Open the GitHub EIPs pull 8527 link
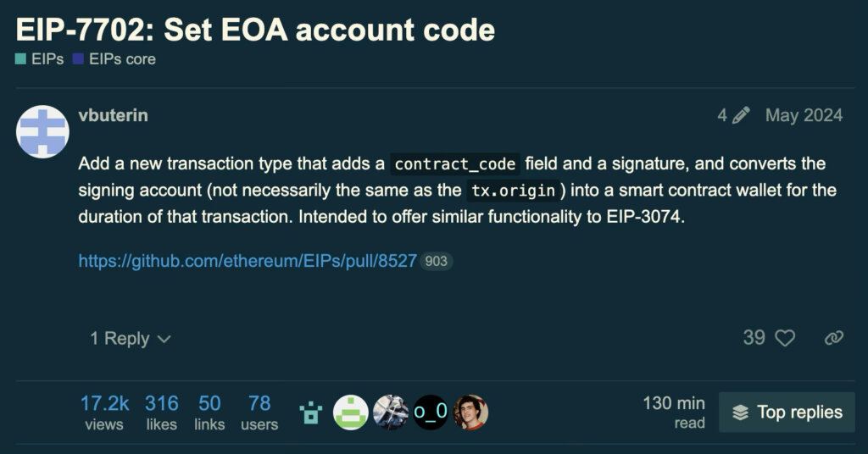Viewport: 868px width, 454px height. (x=248, y=261)
